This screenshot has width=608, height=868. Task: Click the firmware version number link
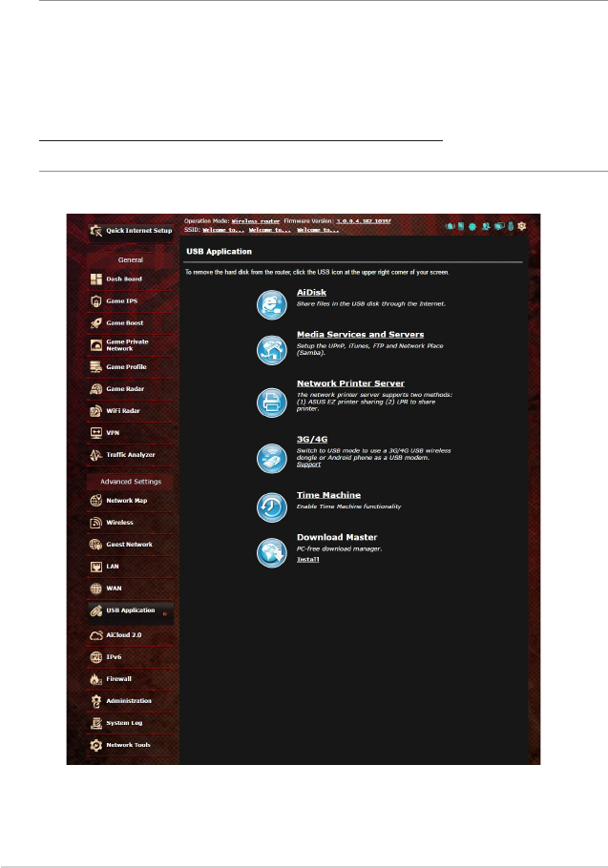click(x=364, y=221)
